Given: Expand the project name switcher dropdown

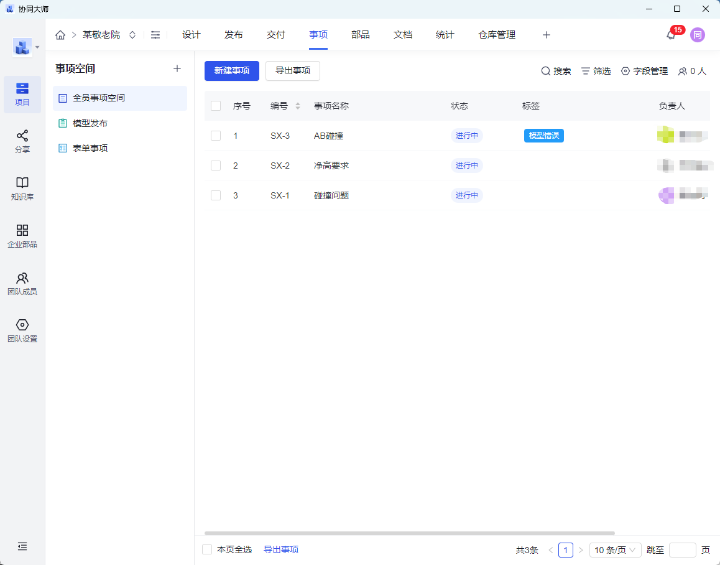Looking at the screenshot, I should 133,35.
